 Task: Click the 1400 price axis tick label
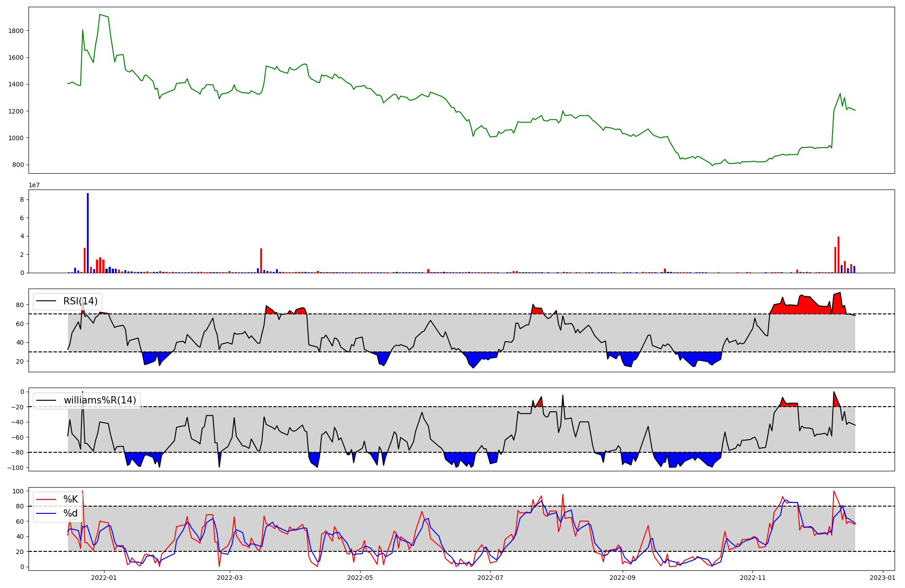[x=16, y=84]
